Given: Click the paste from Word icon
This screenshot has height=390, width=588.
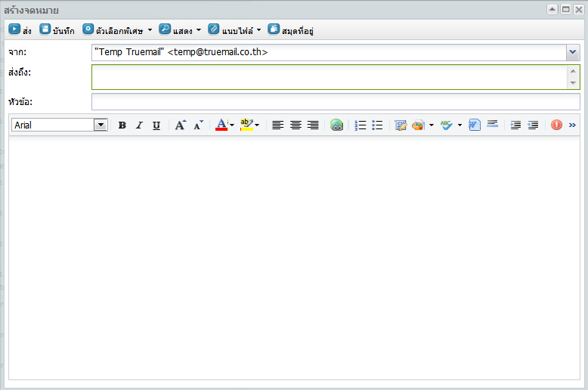Looking at the screenshot, I should pyautogui.click(x=475, y=125).
